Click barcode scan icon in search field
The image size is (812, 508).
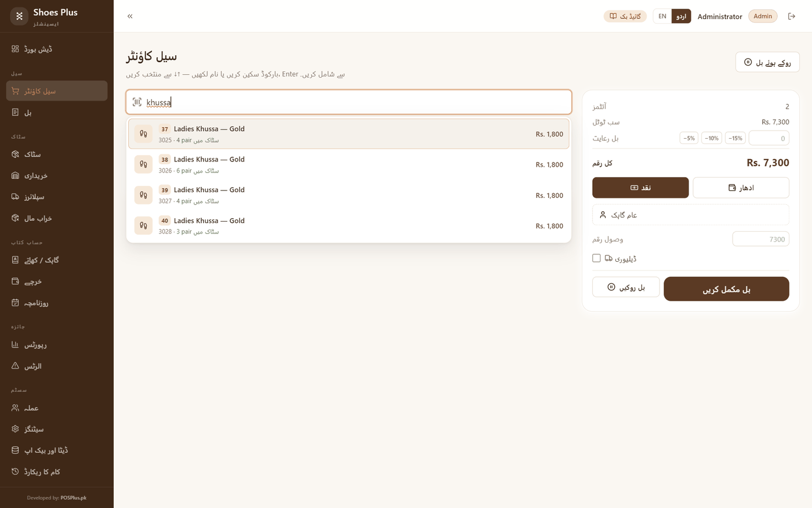point(137,102)
